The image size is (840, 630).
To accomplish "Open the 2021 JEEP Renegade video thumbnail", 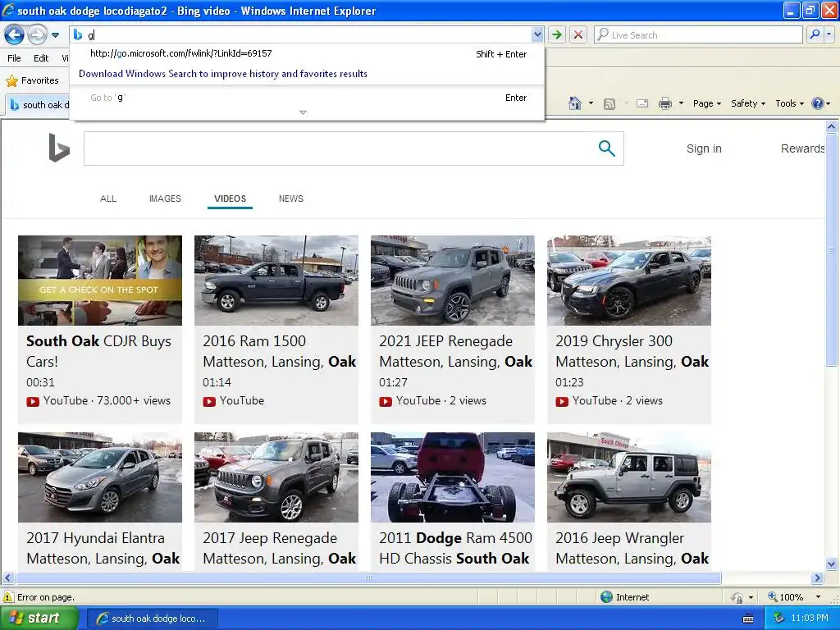I will [453, 281].
